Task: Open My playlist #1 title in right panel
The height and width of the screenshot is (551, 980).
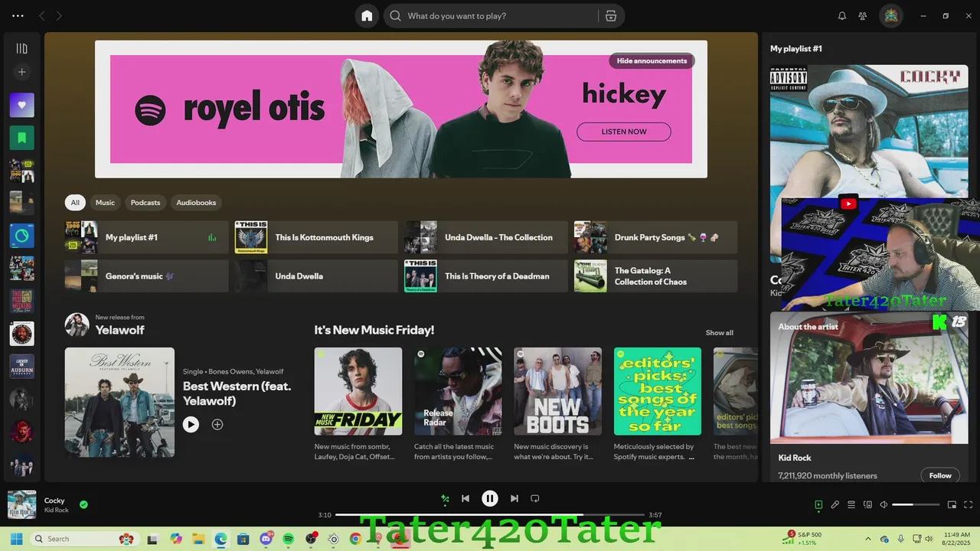Action: coord(796,48)
